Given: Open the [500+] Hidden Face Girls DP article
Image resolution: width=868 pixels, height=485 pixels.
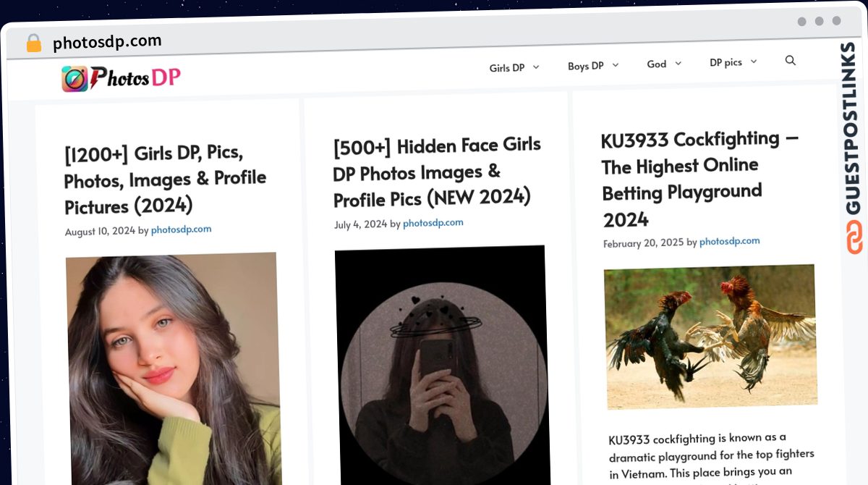Looking at the screenshot, I should coord(437,172).
